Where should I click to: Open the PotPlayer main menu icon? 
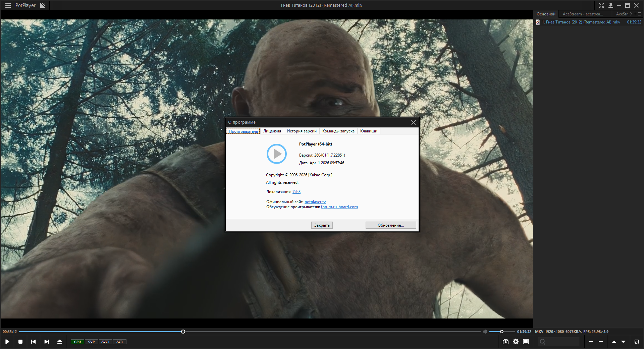coord(8,5)
